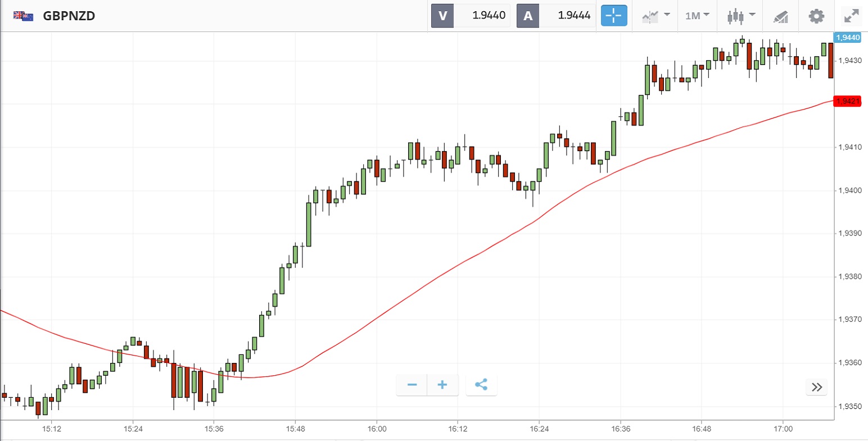Screen dimensions: 868x441
Task: Click the GBPNZD flag icon
Action: point(23,16)
